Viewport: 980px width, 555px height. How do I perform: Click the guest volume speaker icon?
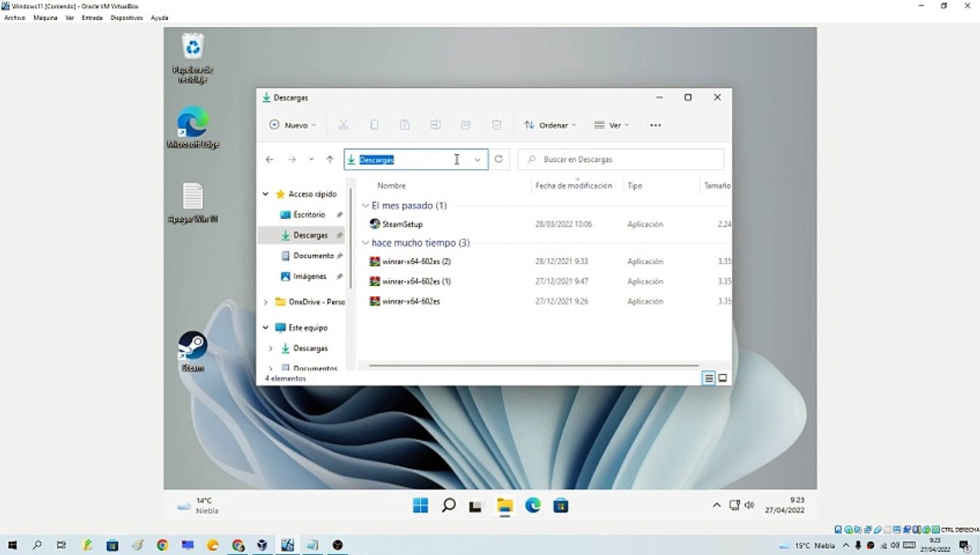point(749,506)
